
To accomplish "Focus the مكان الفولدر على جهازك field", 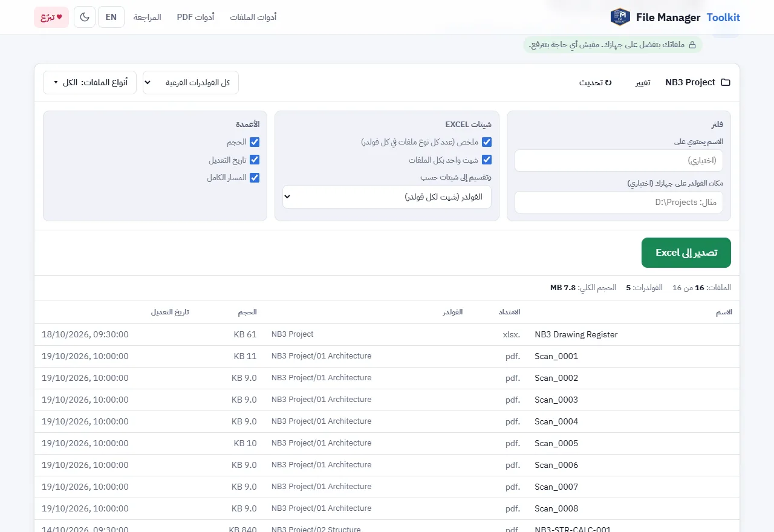I will point(619,203).
